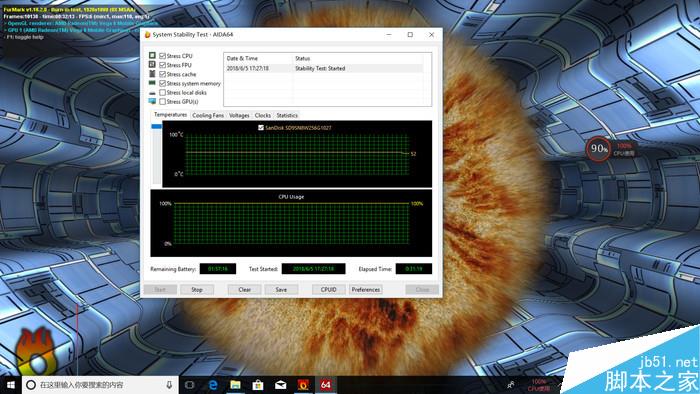The height and width of the screenshot is (394, 700).
Task: Open the Preferences dialog
Action: click(x=366, y=290)
